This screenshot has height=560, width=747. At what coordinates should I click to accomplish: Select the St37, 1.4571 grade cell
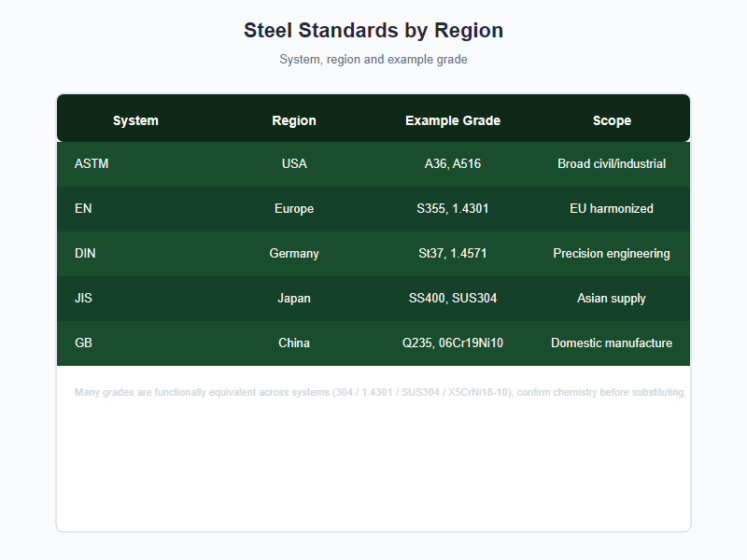453,253
